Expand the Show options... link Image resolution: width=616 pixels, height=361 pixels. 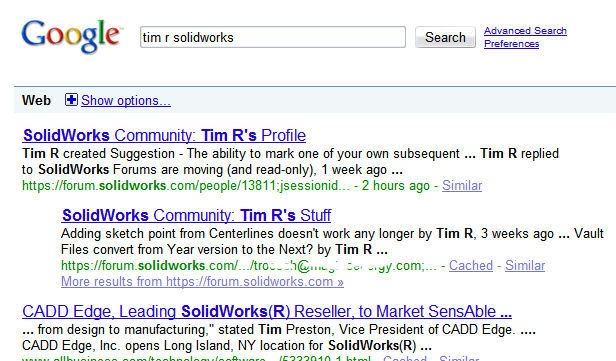(126, 101)
